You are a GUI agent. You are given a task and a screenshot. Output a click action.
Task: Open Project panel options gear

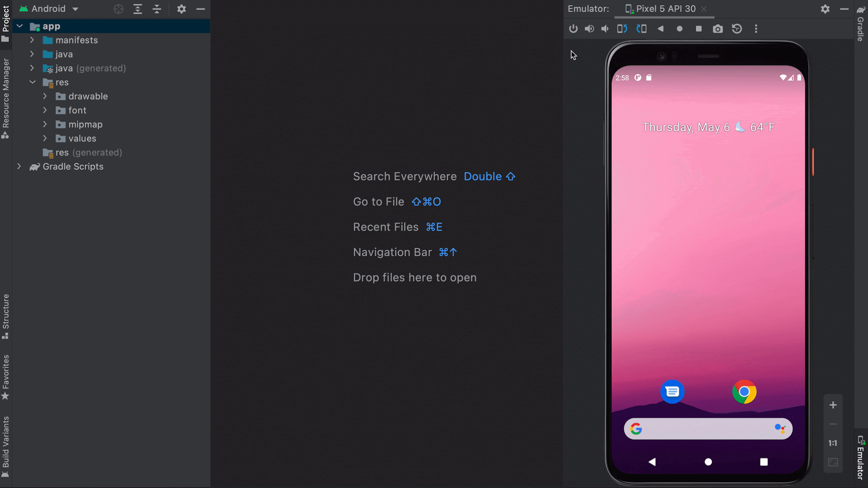181,9
